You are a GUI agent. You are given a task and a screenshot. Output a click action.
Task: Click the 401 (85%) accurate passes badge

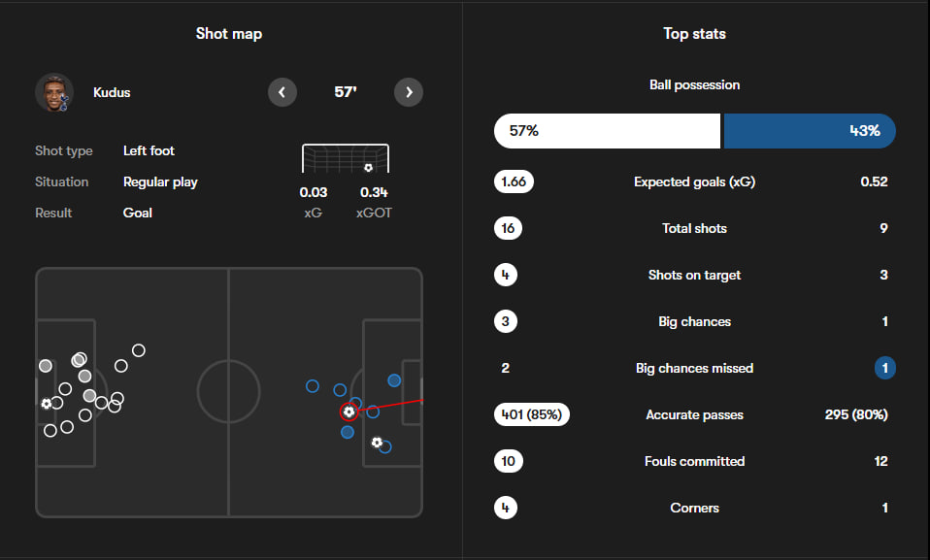coord(531,414)
